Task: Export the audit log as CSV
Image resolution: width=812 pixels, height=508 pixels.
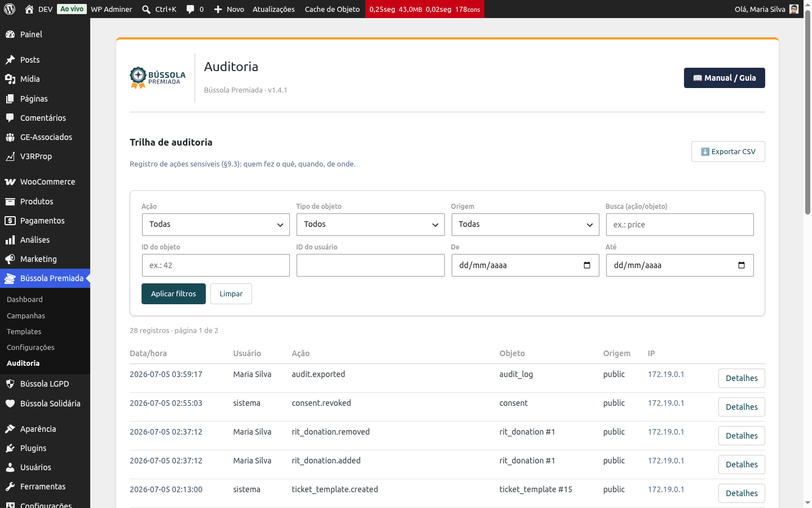Action: (728, 152)
